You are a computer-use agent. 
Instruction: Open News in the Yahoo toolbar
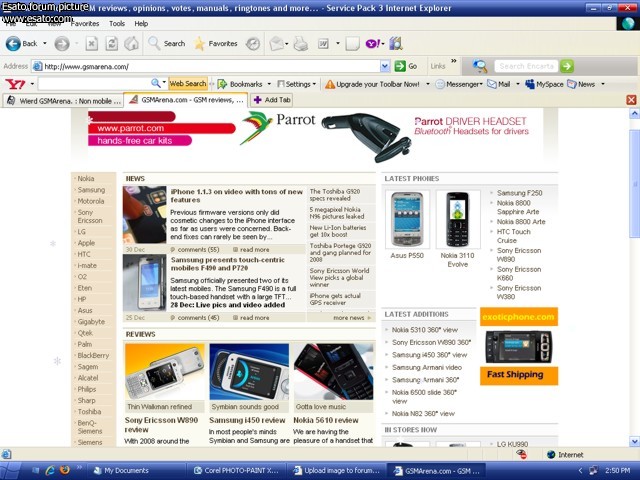[581, 84]
